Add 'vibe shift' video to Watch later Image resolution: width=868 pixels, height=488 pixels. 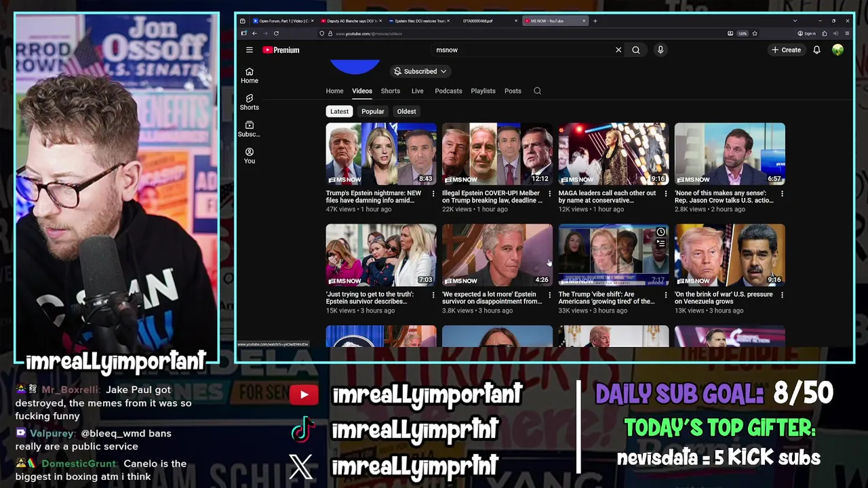[660, 232]
